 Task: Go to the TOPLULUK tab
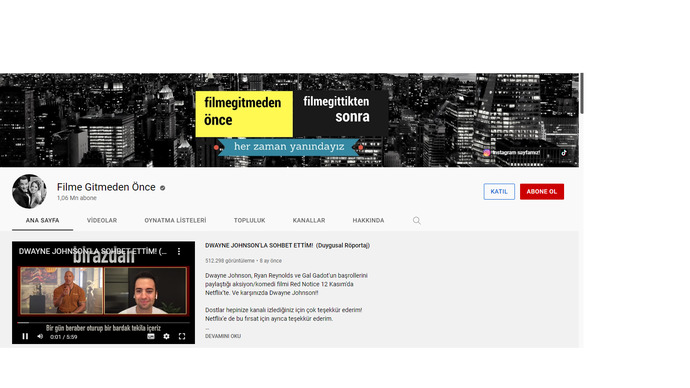pos(250,220)
